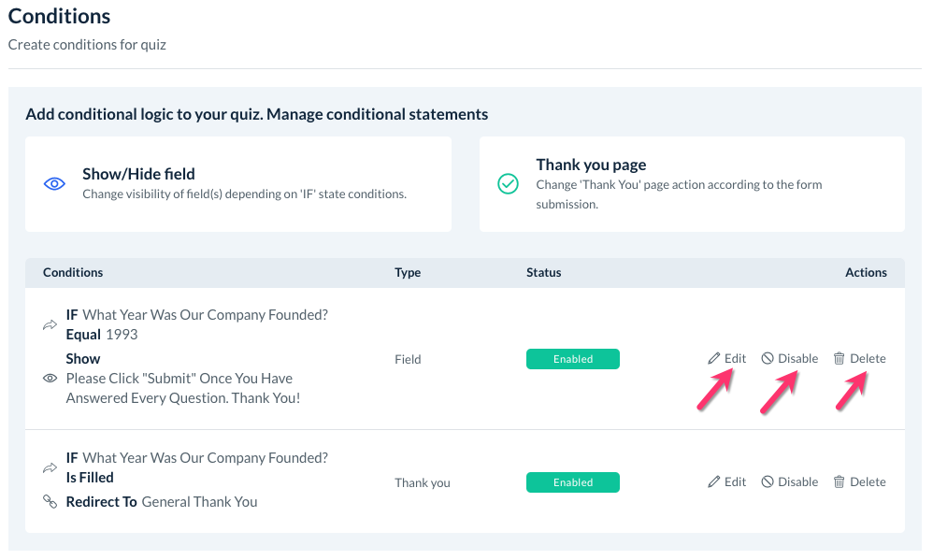This screenshot has height=560, width=933.
Task: Click the Type column header
Action: coord(408,273)
